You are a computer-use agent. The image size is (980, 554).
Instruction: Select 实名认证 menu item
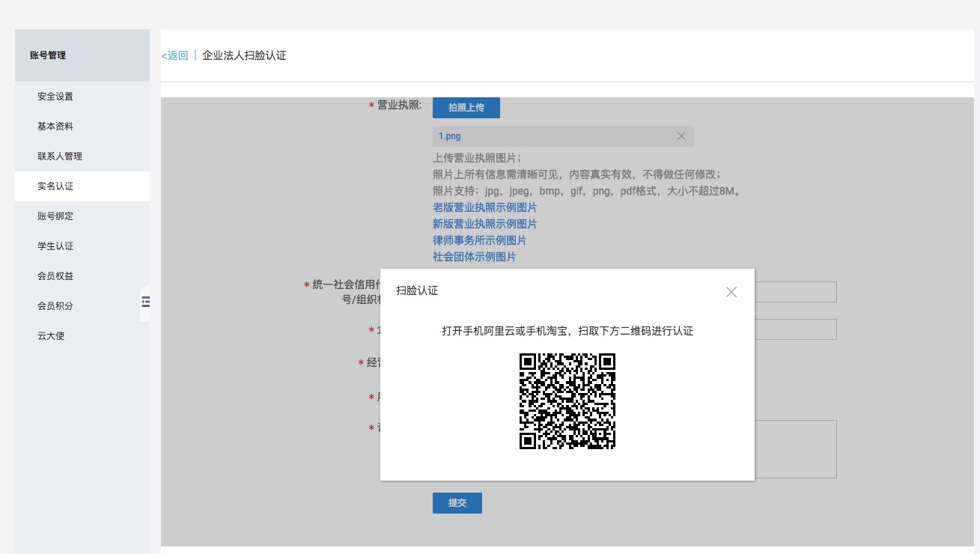tap(55, 186)
